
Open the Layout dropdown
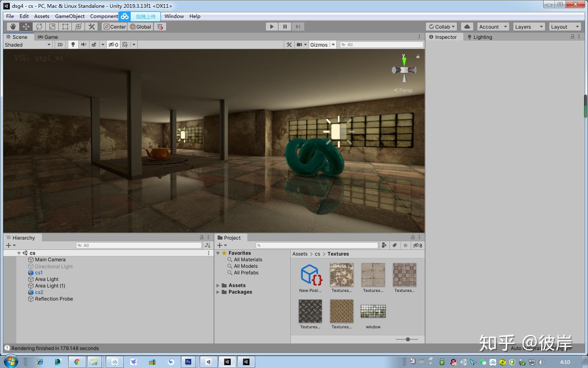tap(565, 26)
